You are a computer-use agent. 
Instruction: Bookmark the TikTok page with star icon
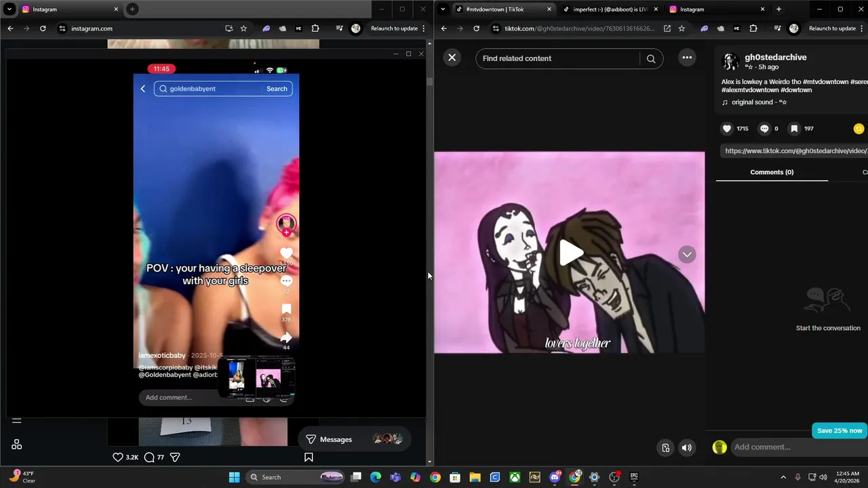(682, 28)
